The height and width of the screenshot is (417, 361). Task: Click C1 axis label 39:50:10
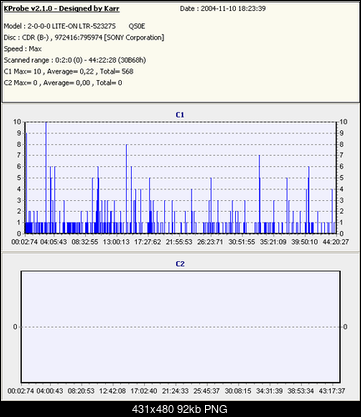coord(304,242)
